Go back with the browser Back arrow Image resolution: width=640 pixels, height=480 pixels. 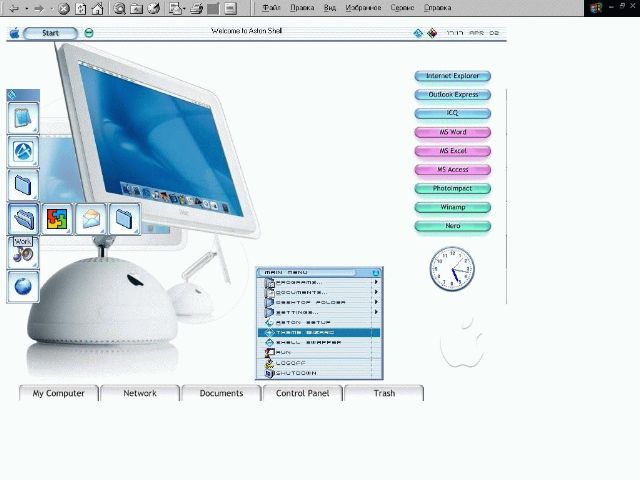14,9
